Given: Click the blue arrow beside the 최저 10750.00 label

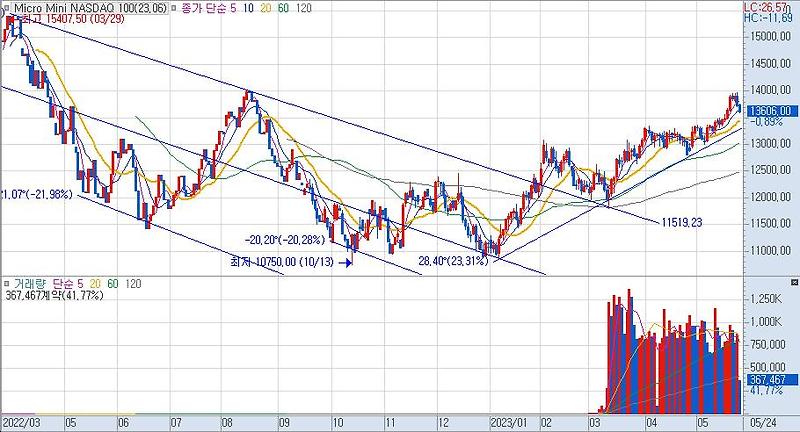Looking at the screenshot, I should (x=346, y=263).
